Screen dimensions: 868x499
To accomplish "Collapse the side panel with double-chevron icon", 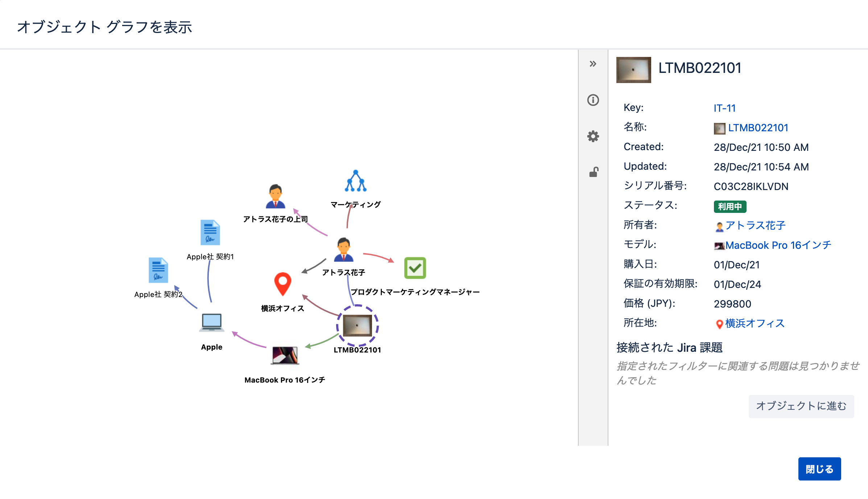I will [593, 64].
